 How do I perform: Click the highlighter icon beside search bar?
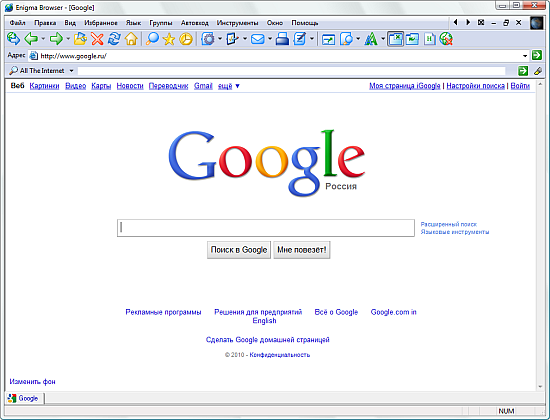click(538, 71)
